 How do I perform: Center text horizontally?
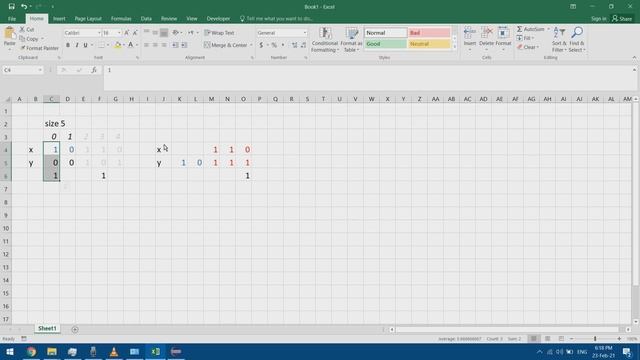[155, 45]
